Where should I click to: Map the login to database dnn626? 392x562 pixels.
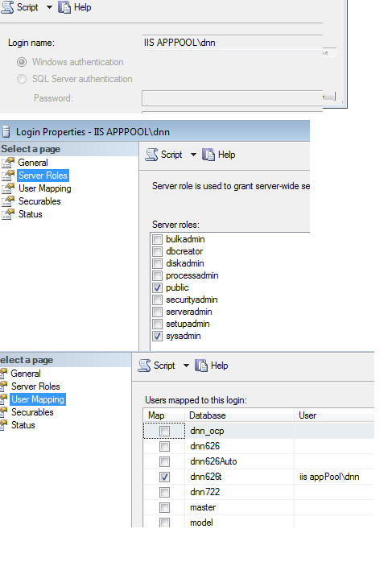click(164, 446)
